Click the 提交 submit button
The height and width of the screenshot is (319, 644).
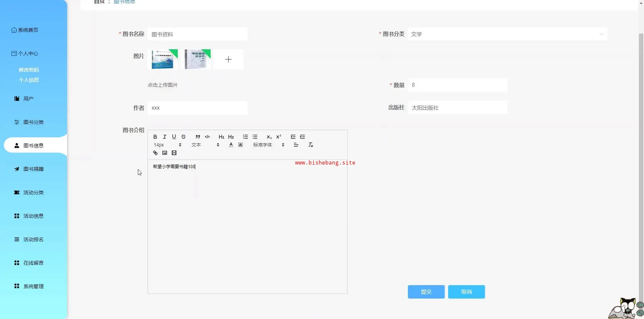click(426, 292)
